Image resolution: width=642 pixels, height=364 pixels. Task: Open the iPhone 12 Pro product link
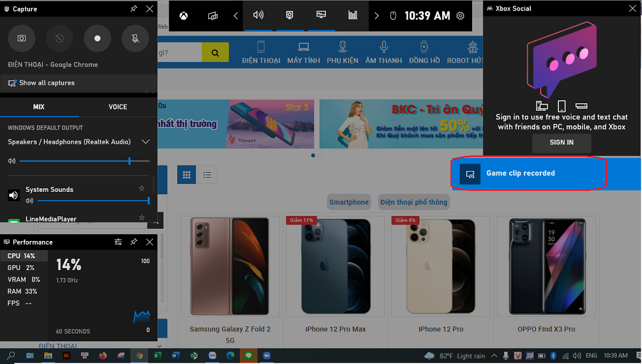441,329
